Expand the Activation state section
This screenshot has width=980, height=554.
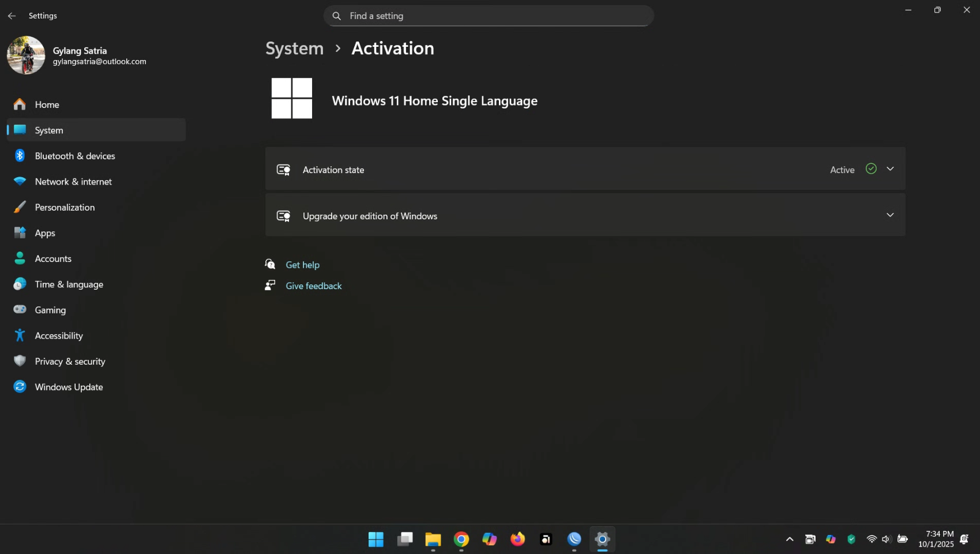(890, 169)
